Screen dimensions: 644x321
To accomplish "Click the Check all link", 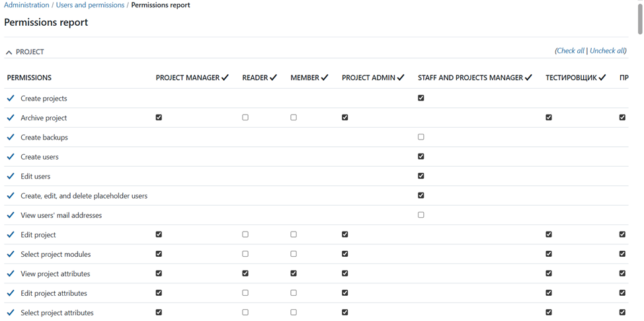I will click(570, 51).
